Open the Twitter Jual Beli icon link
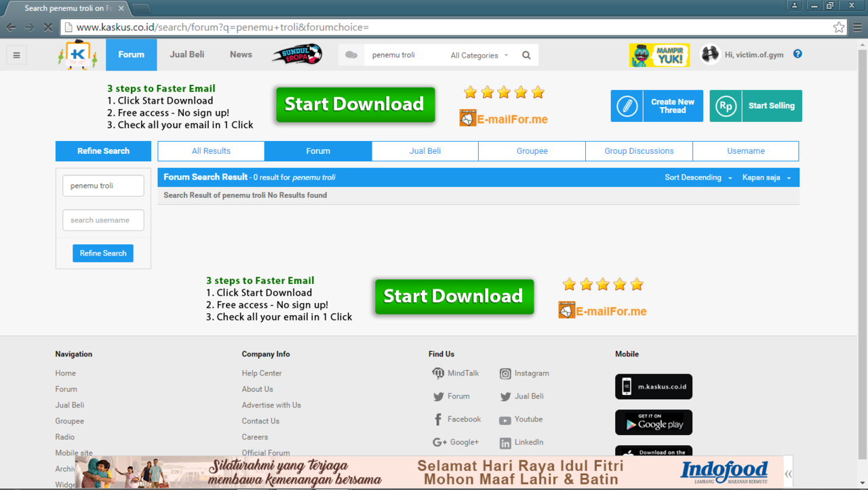868x490 pixels. click(505, 396)
